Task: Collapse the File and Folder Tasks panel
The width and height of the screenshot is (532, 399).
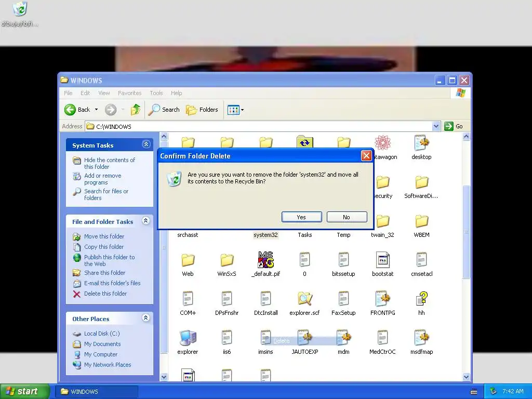Action: pos(146,221)
